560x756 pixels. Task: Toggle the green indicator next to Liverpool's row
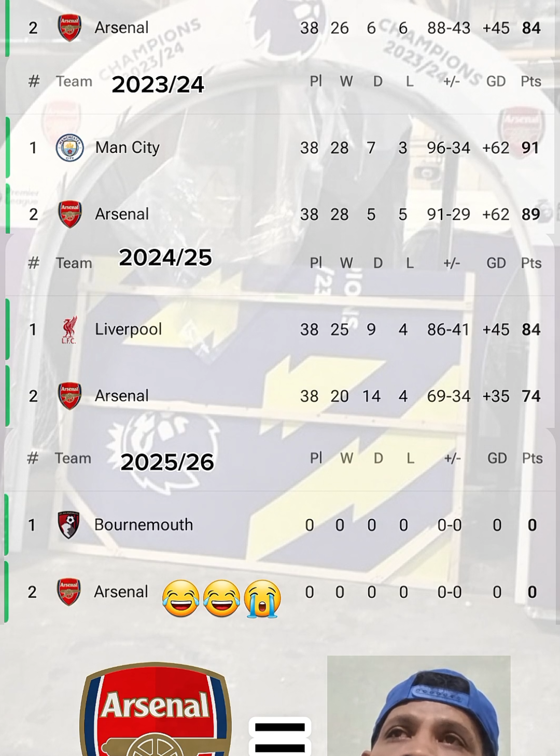pyautogui.click(x=7, y=329)
